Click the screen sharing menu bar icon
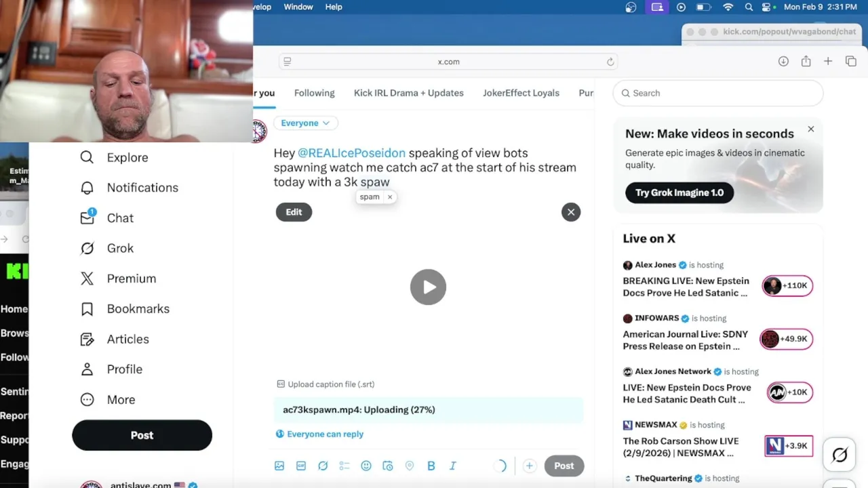This screenshot has width=868, height=488. (x=656, y=7)
